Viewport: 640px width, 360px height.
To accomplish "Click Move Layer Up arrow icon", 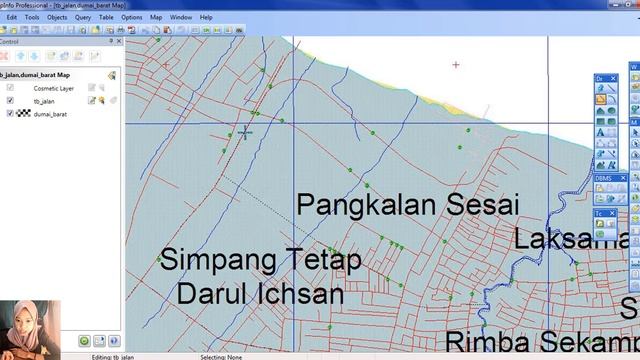I will click(x=20, y=56).
